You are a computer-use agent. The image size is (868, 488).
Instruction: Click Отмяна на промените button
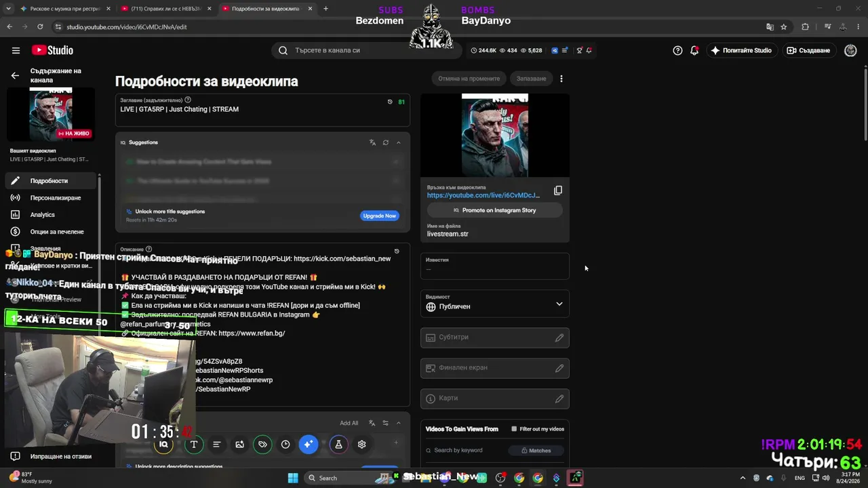pyautogui.click(x=469, y=79)
